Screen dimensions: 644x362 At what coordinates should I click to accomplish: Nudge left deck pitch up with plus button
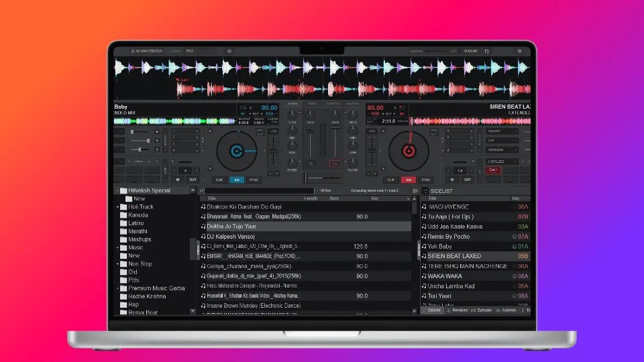277,174
